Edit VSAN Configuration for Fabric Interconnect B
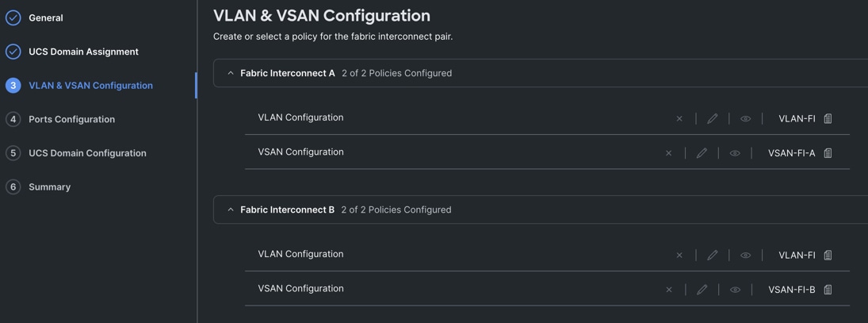 tap(702, 290)
